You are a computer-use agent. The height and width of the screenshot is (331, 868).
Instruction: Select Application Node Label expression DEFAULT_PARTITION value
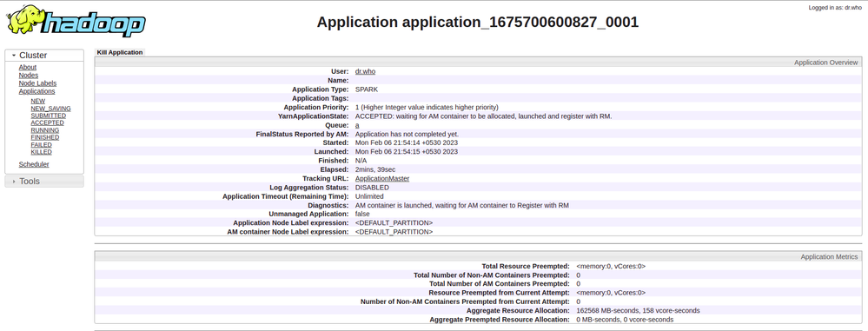(x=394, y=223)
